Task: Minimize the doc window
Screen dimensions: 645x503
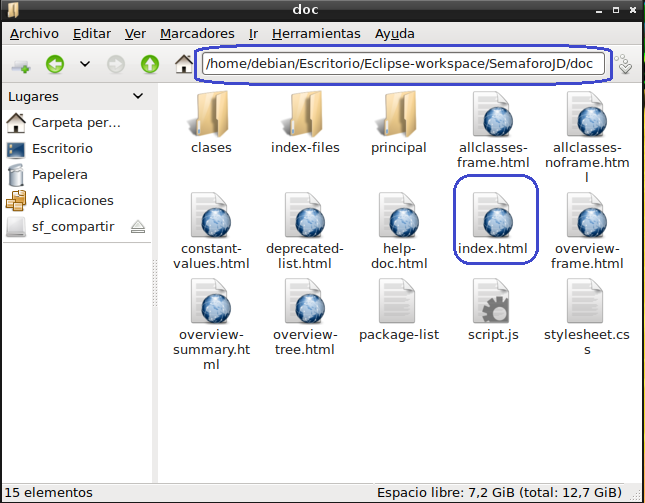Action: pyautogui.click(x=599, y=11)
